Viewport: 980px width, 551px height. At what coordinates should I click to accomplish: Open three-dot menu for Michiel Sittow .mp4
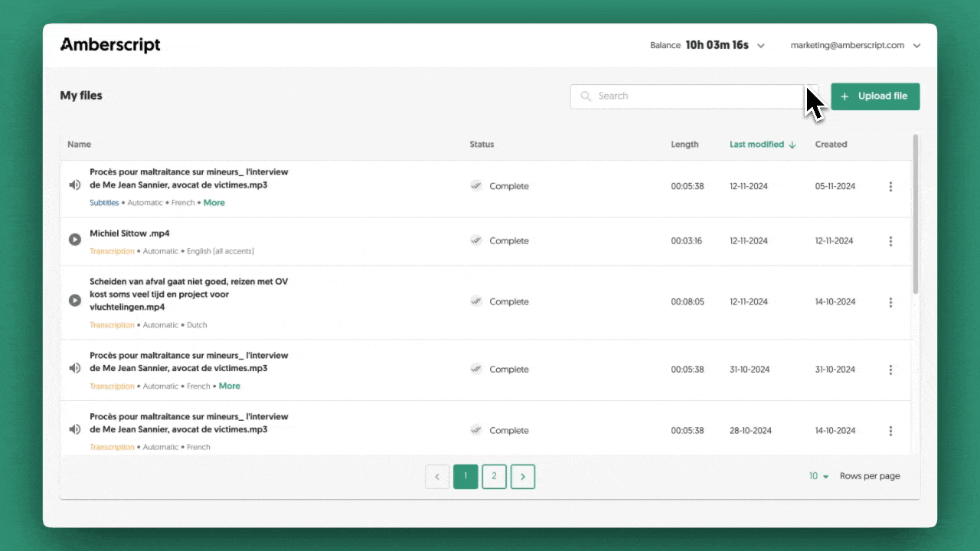pos(890,241)
